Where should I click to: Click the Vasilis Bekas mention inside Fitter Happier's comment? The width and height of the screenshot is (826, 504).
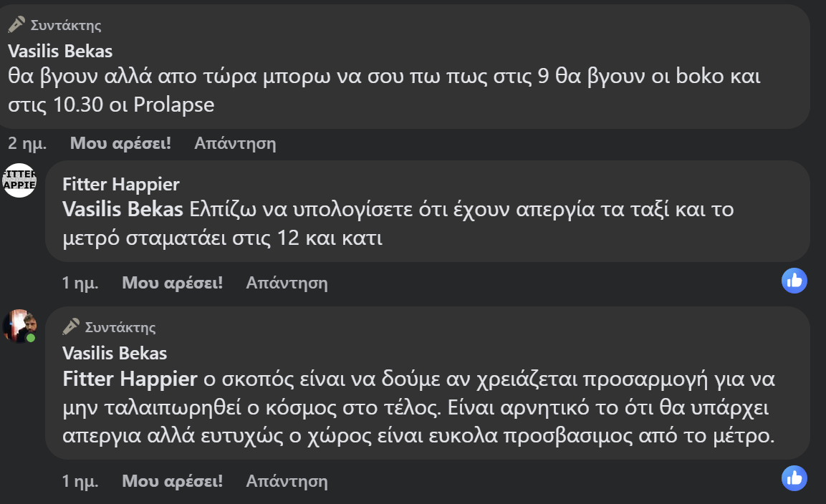[x=123, y=210]
